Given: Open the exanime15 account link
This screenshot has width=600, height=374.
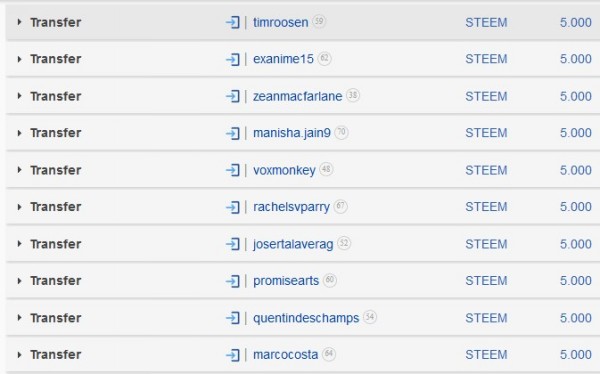Looking at the screenshot, I should pos(283,59).
